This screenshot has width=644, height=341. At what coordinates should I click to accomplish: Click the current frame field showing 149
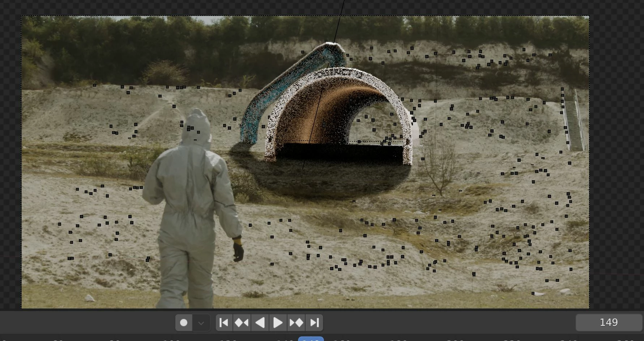click(609, 322)
